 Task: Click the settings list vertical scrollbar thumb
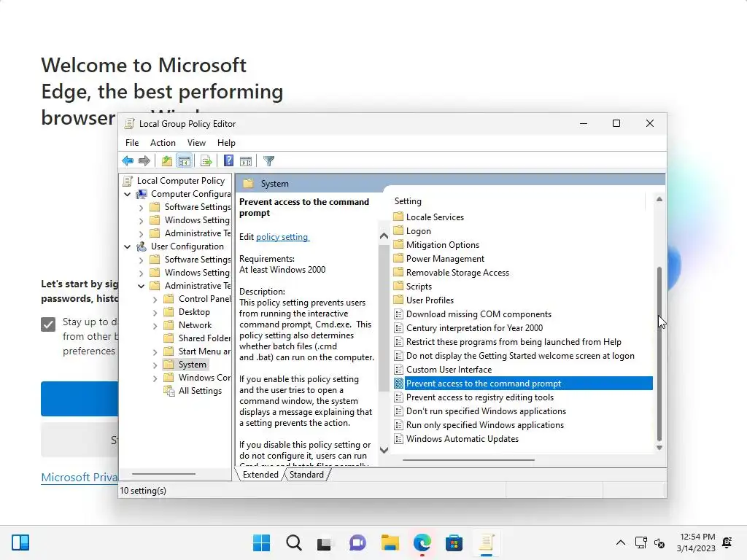659,352
